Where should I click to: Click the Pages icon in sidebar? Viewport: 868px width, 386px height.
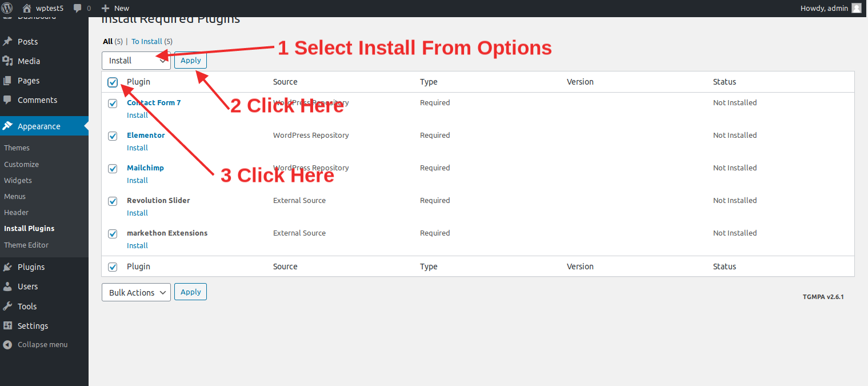pyautogui.click(x=7, y=81)
